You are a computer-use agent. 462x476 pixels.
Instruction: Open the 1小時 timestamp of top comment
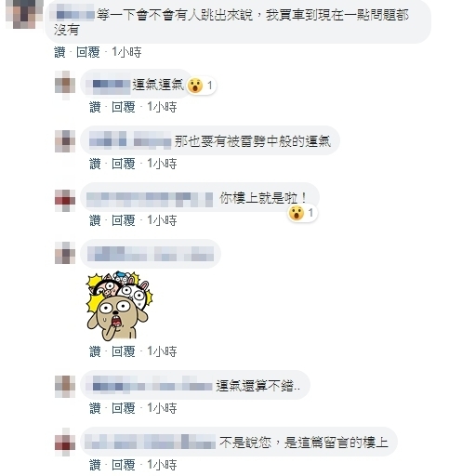126,52
